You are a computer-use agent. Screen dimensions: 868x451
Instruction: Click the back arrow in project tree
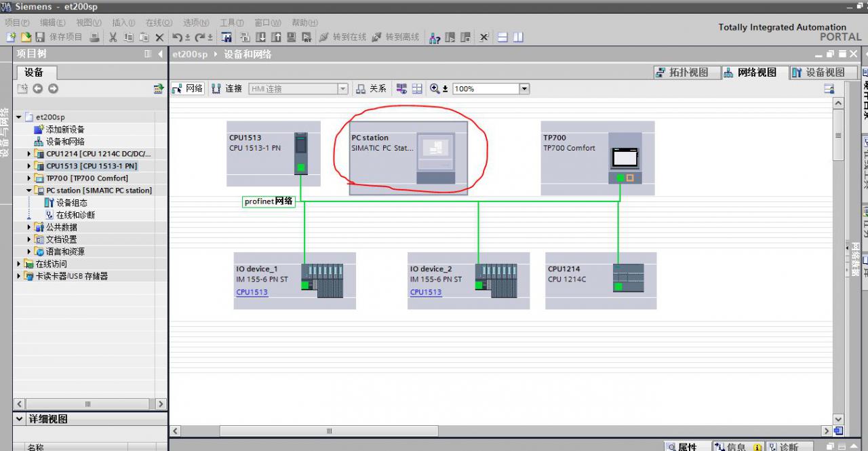pos(38,89)
